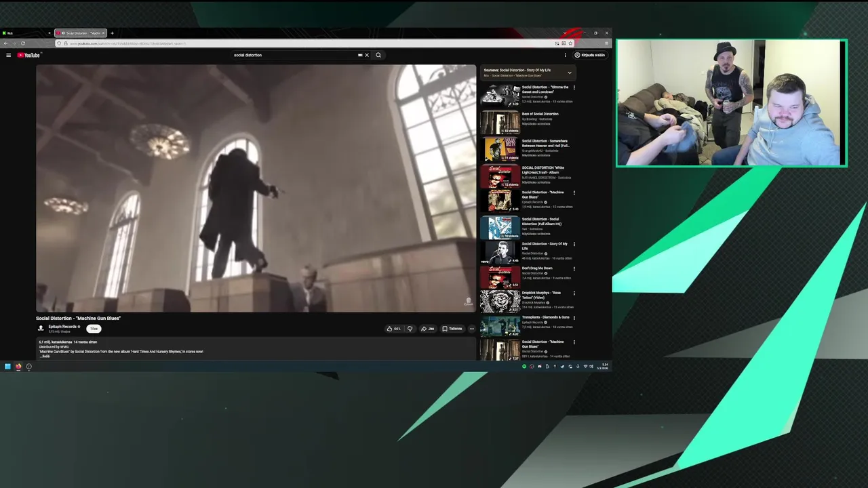The image size is (868, 488).
Task: Close the Kick tab
Action: pos(49,33)
